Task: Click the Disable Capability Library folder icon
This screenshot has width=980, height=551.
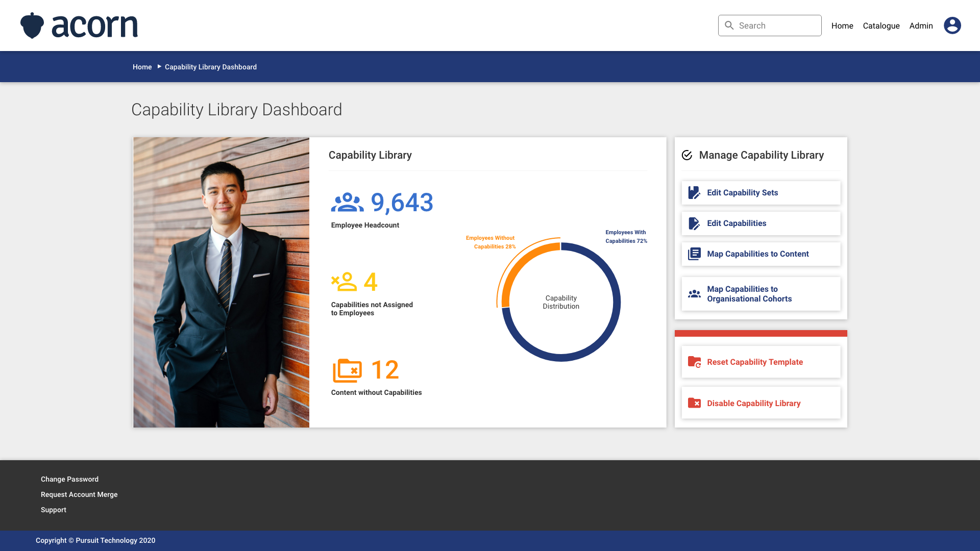Action: pyautogui.click(x=694, y=403)
